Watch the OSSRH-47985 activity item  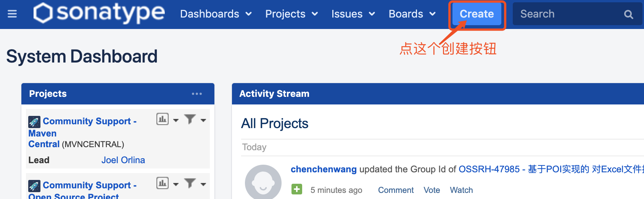point(461,190)
